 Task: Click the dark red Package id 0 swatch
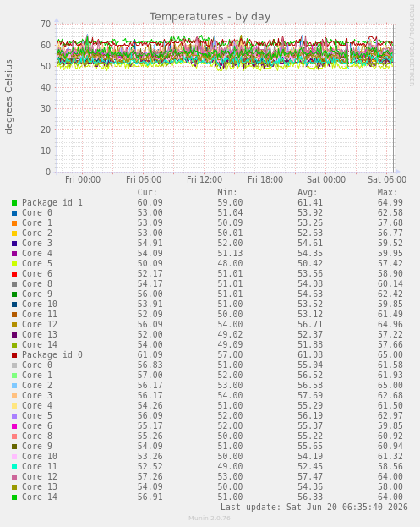pos(14,355)
